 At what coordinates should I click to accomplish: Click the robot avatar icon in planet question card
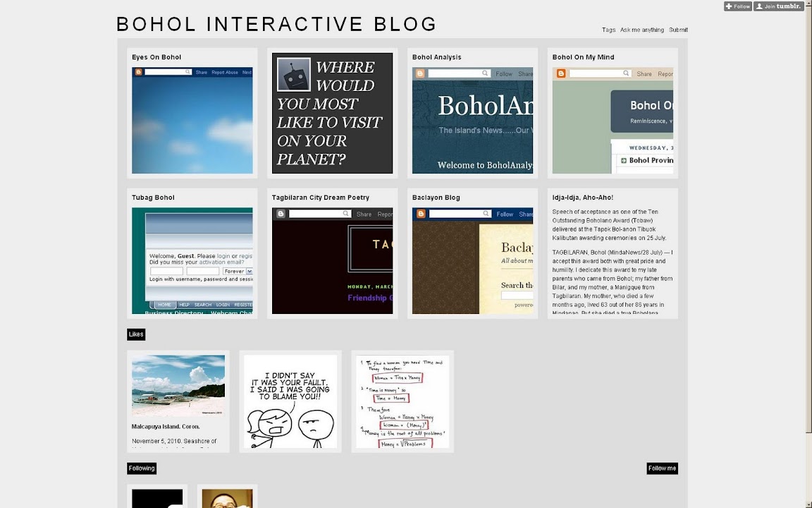(x=294, y=75)
